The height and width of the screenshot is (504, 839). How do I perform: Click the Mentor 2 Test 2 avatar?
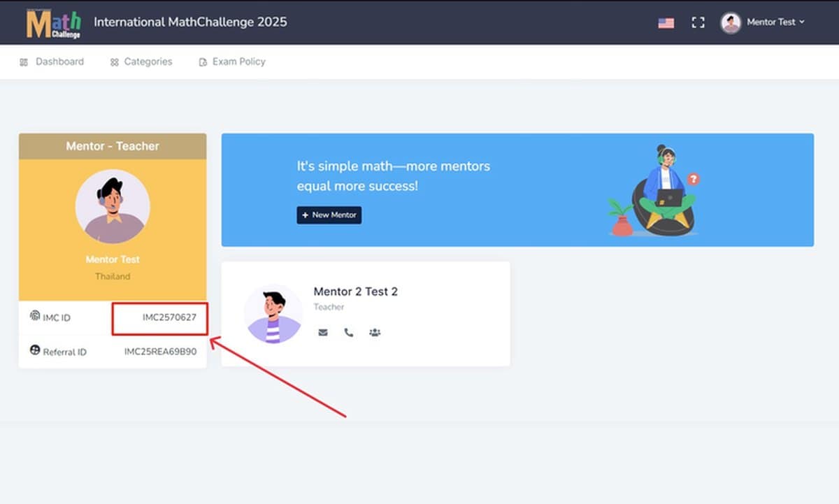[273, 313]
